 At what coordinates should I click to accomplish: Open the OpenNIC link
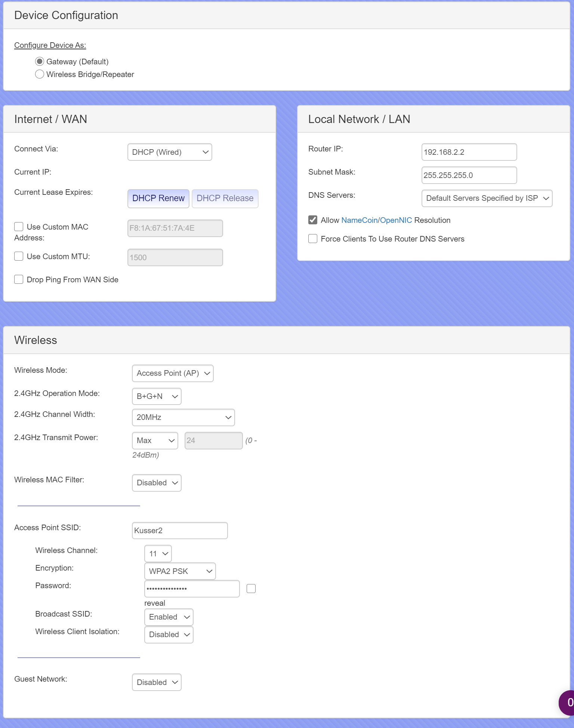click(x=396, y=220)
